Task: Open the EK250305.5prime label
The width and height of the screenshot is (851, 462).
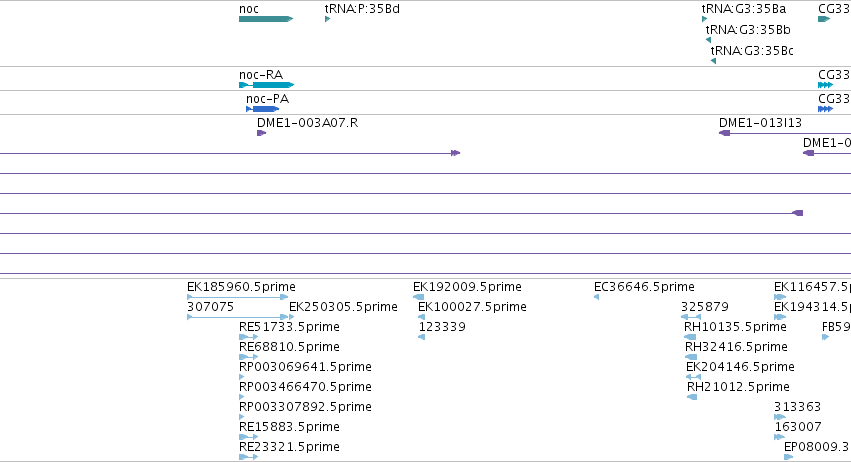Action: click(x=343, y=307)
